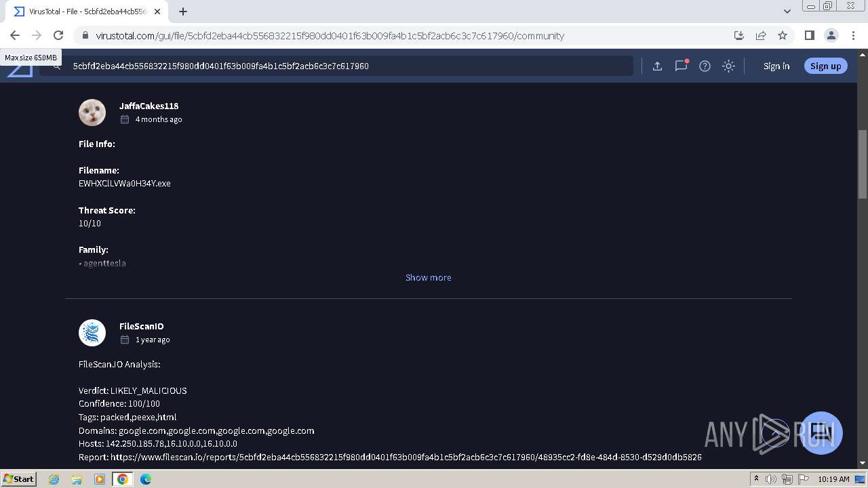Viewport: 868px width, 488px height.
Task: Click the install app icon in the address bar
Action: coord(739,35)
